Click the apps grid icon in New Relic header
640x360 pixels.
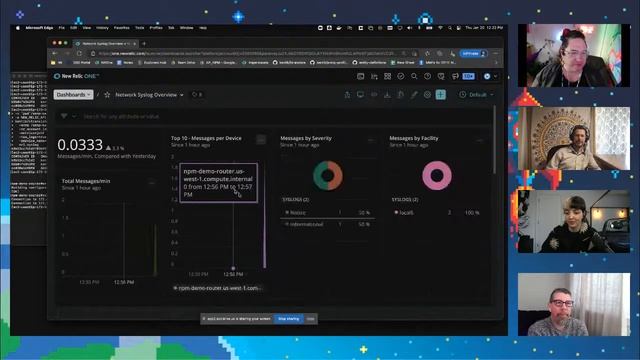(x=387, y=76)
